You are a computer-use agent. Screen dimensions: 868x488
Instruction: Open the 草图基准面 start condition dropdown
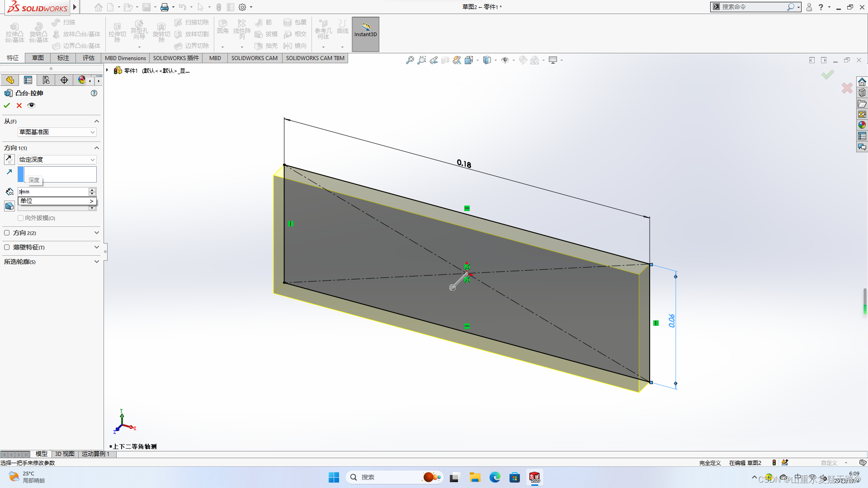pos(57,132)
